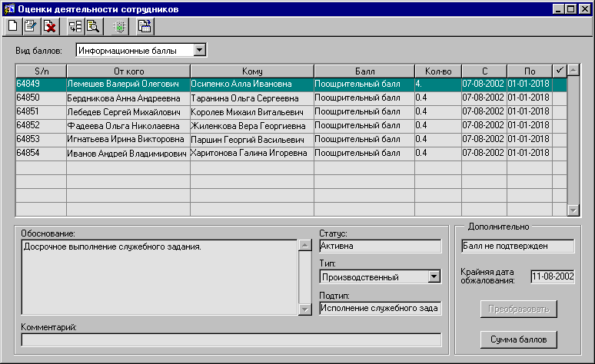Click cell Харитонова Галина Игоревна
Screen dimensions: 595x364
click(x=252, y=154)
